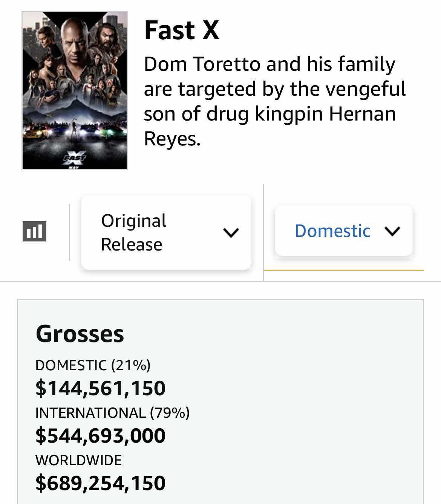Click the $144,561,150 domestic gross amount
Image resolution: width=441 pixels, height=504 pixels.
(x=100, y=388)
